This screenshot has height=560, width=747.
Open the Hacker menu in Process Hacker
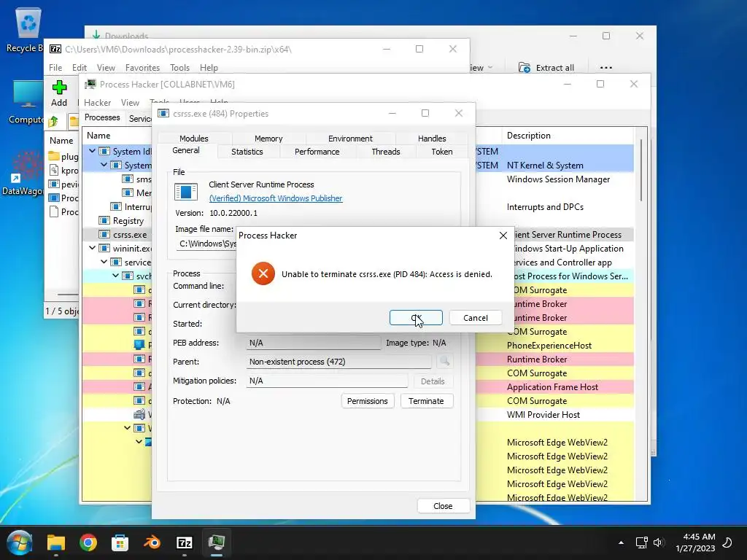click(97, 102)
